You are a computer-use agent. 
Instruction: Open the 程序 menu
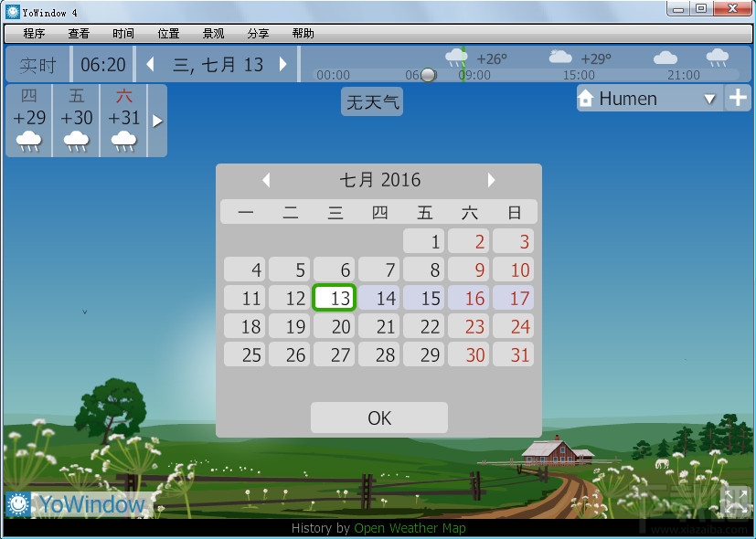(x=32, y=33)
